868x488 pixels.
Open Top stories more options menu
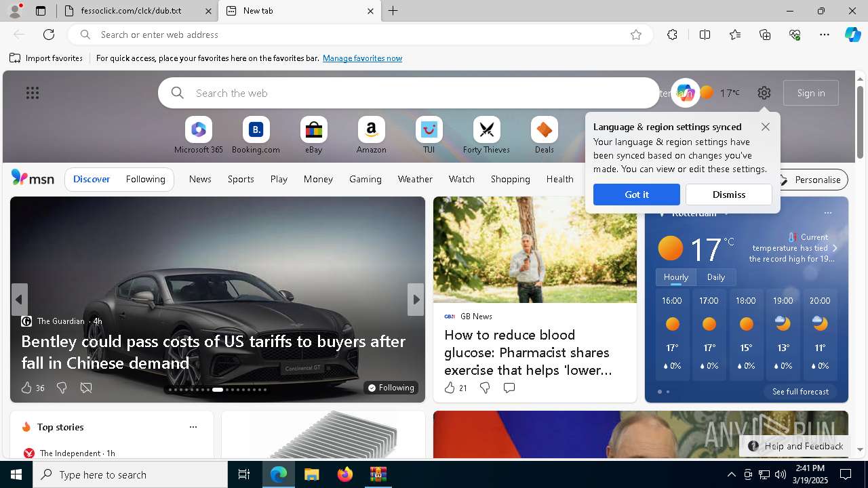point(193,427)
